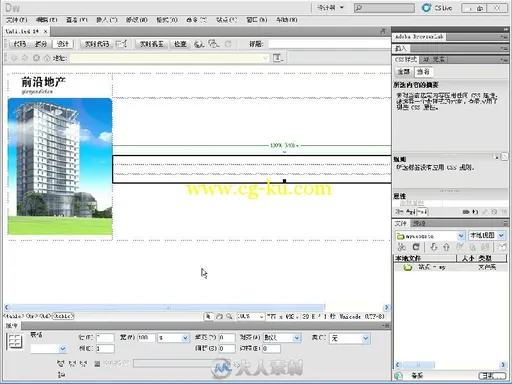This screenshot has height=384, width=512.
Task: Show Current (当前) CSS selection mode
Action: click(x=423, y=72)
